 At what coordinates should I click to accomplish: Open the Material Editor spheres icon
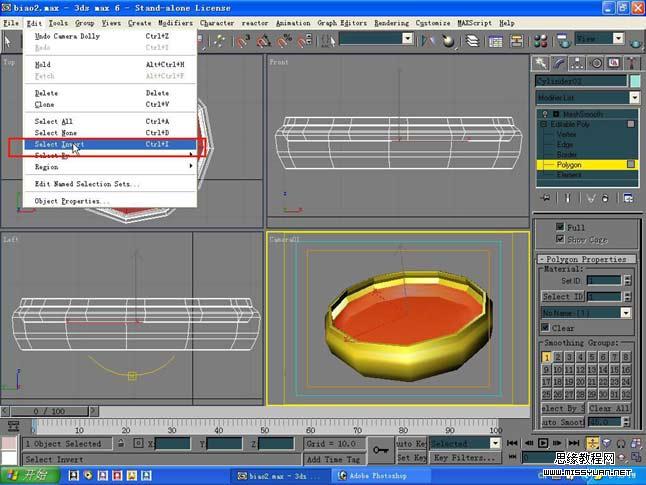coord(540,40)
